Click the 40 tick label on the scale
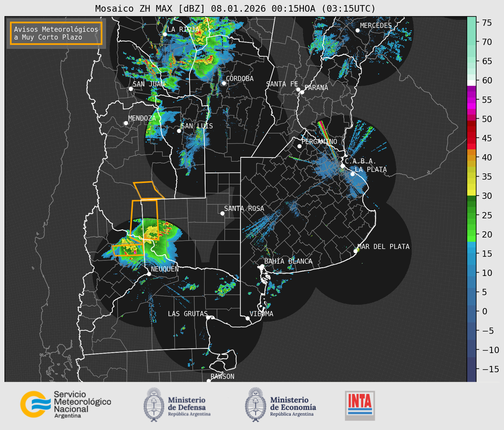 click(487, 157)
